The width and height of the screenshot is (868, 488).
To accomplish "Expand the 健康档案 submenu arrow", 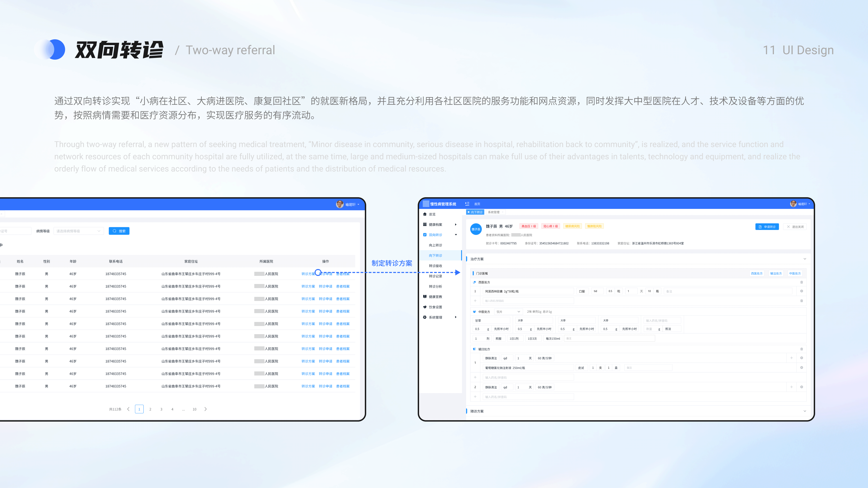I will (x=456, y=225).
